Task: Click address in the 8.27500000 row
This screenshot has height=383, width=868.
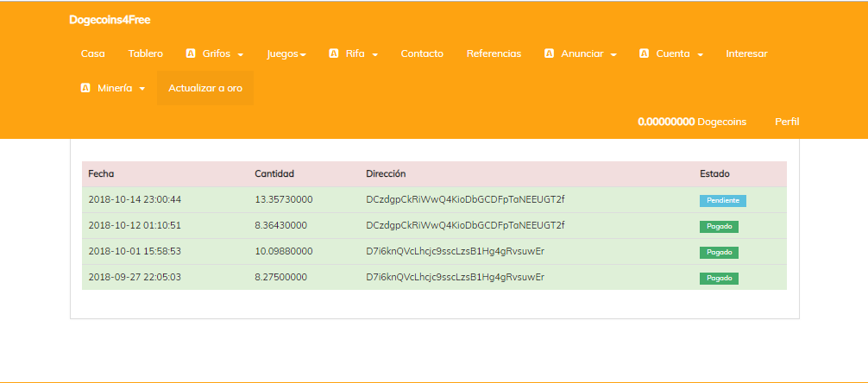Action: pyautogui.click(x=455, y=277)
